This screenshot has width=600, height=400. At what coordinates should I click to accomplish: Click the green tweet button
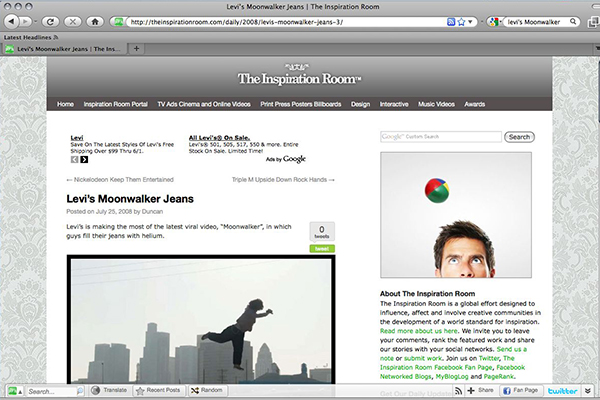[x=322, y=249]
